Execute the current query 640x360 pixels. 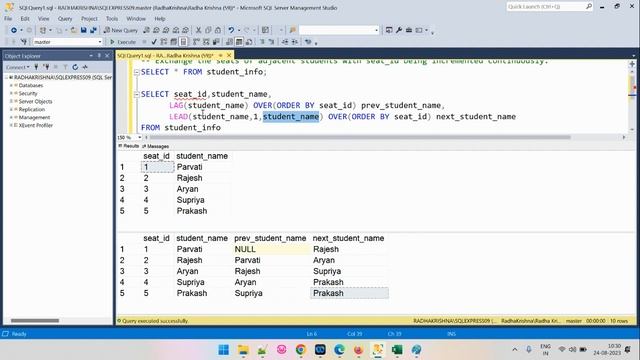click(x=122, y=42)
